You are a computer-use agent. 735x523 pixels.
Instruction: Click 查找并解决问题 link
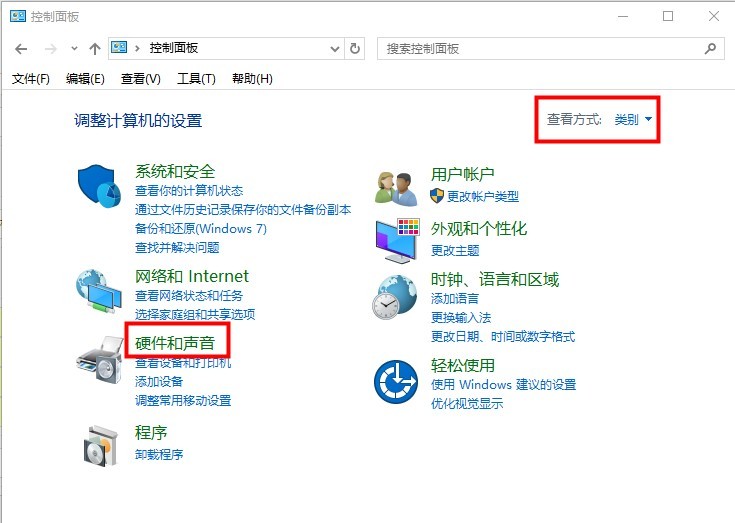pyautogui.click(x=177, y=247)
